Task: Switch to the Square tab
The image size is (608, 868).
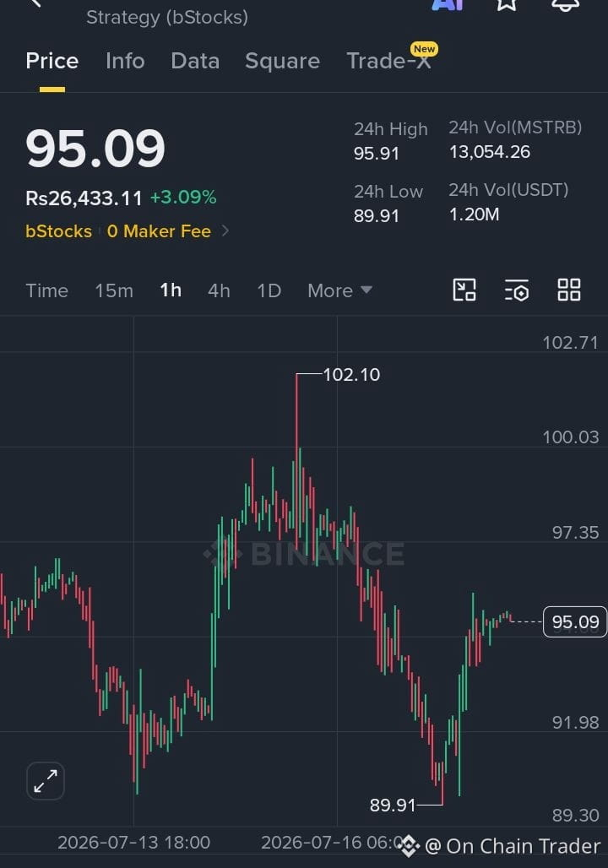Action: tap(282, 61)
